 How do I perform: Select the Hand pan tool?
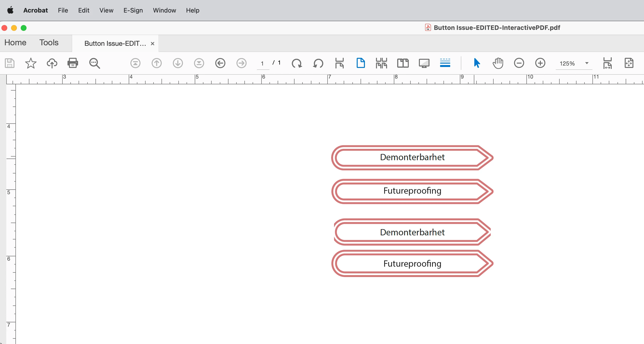498,63
